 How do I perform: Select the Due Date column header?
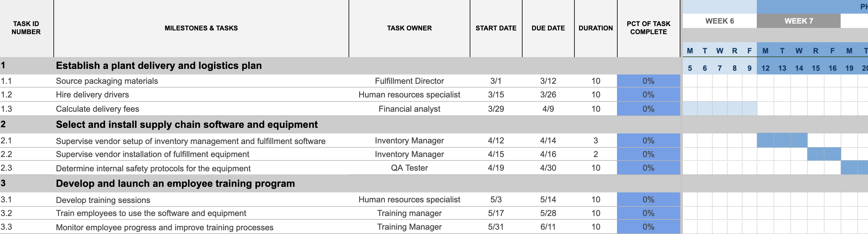click(x=548, y=28)
